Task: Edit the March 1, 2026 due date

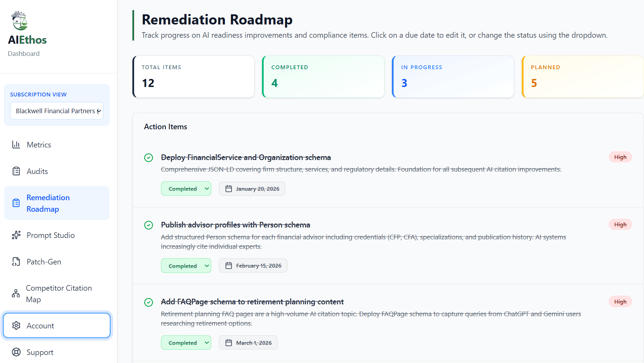Action: point(248,343)
